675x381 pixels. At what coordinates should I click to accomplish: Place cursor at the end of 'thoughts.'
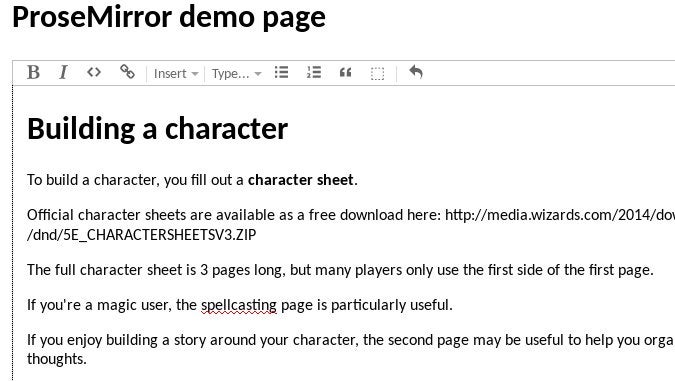click(87, 359)
